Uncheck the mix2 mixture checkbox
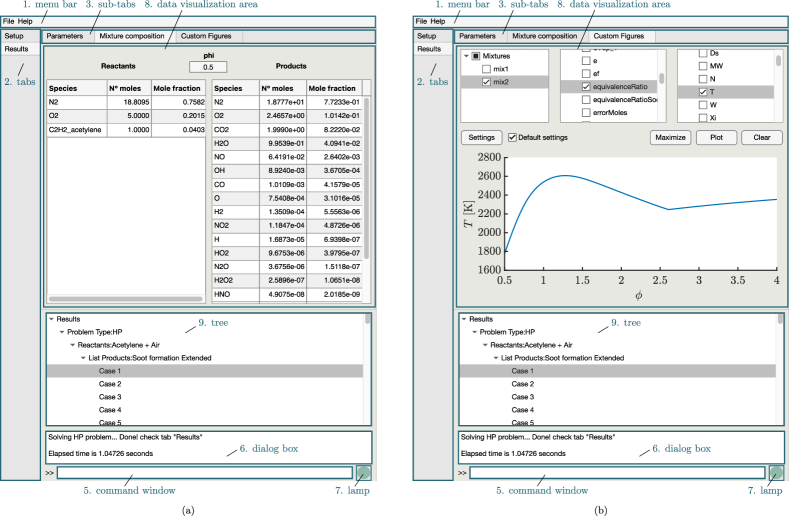 click(486, 83)
